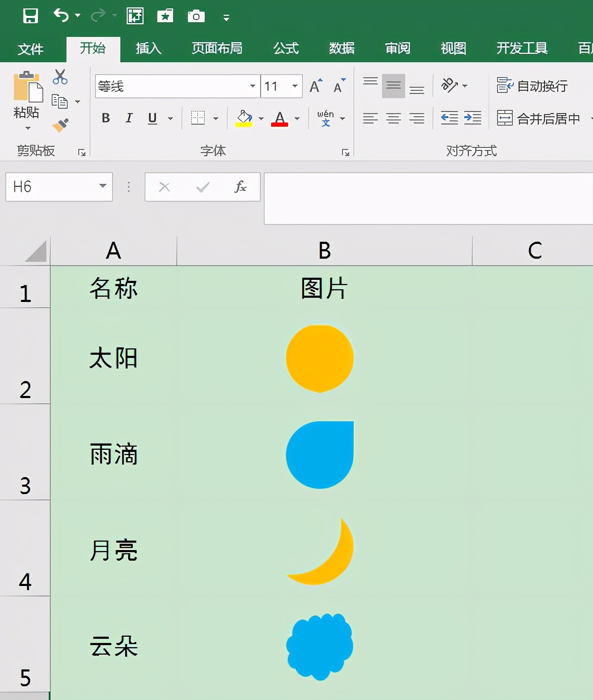Switch to the 审阅 tab

pyautogui.click(x=398, y=49)
